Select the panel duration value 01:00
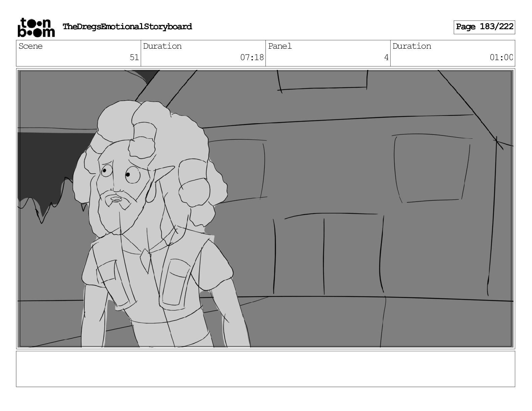The height and width of the screenshot is (411, 532). coord(501,58)
